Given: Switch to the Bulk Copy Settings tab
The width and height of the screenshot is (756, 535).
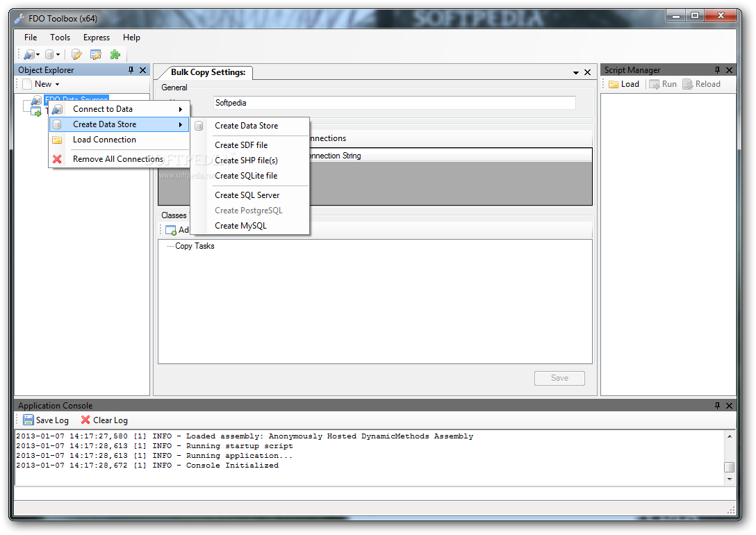Looking at the screenshot, I should 208,72.
